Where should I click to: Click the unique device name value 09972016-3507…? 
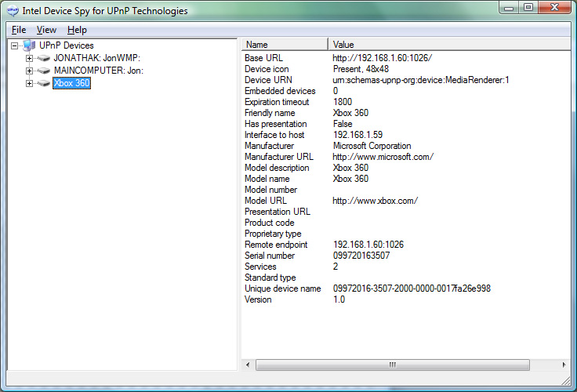pos(412,289)
